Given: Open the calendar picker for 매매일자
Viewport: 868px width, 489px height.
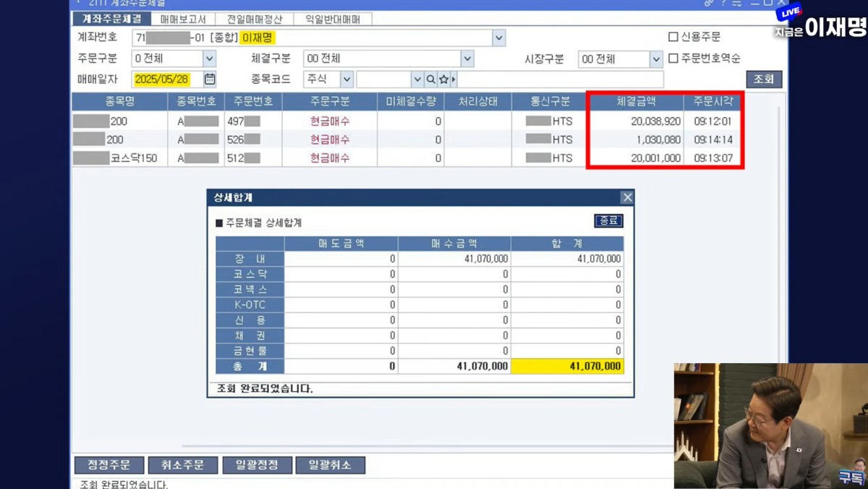Looking at the screenshot, I should 210,79.
